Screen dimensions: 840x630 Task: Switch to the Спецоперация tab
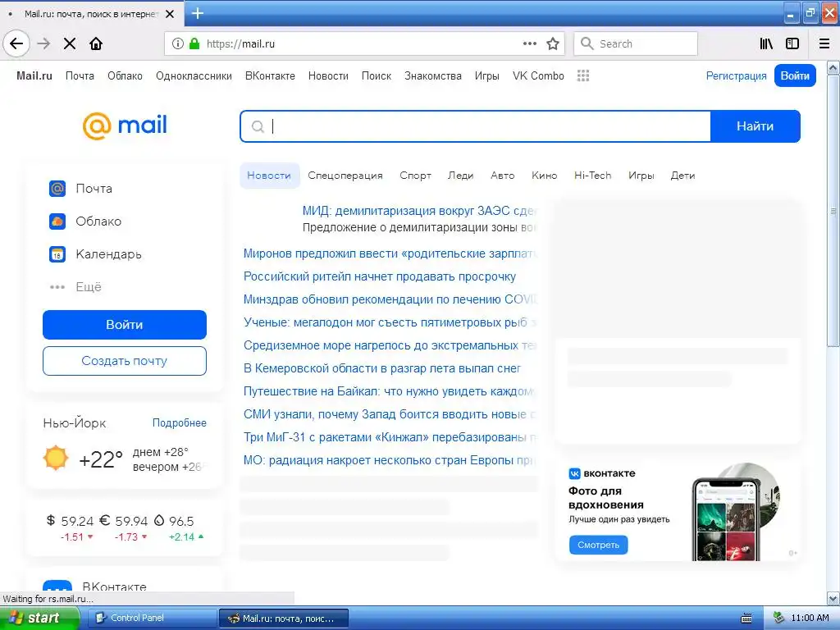tap(345, 176)
